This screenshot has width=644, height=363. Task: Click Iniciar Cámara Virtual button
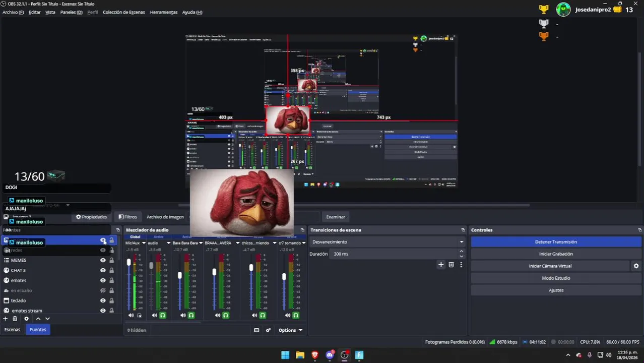coord(550,266)
